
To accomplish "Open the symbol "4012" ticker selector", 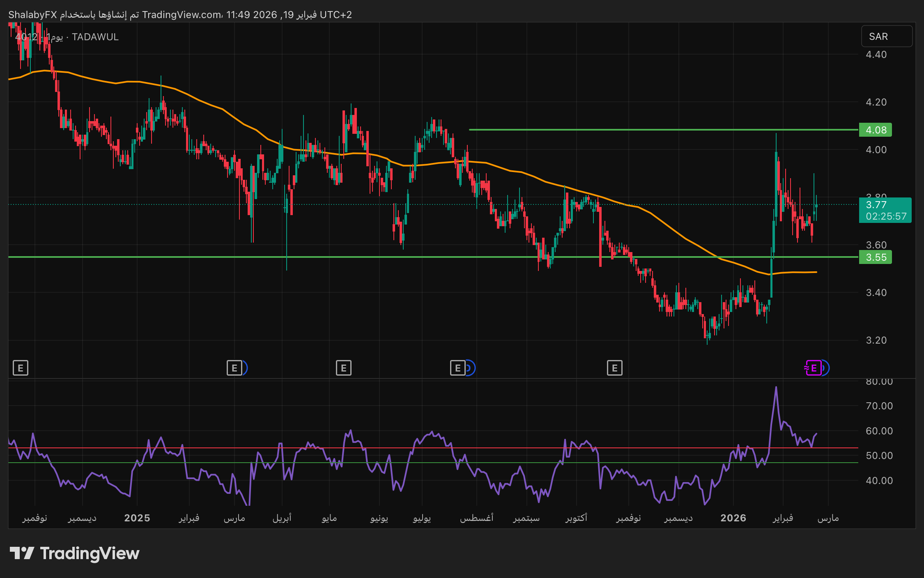I will click(x=25, y=37).
